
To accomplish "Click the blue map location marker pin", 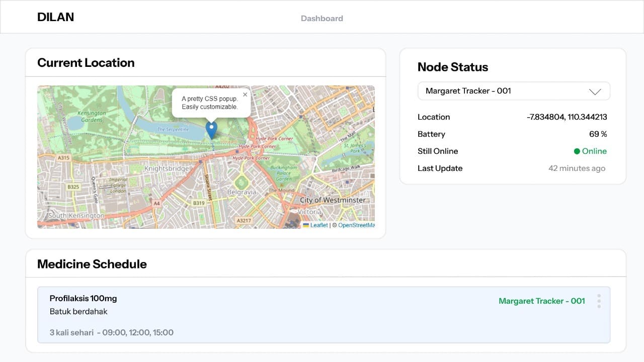I will (212, 129).
